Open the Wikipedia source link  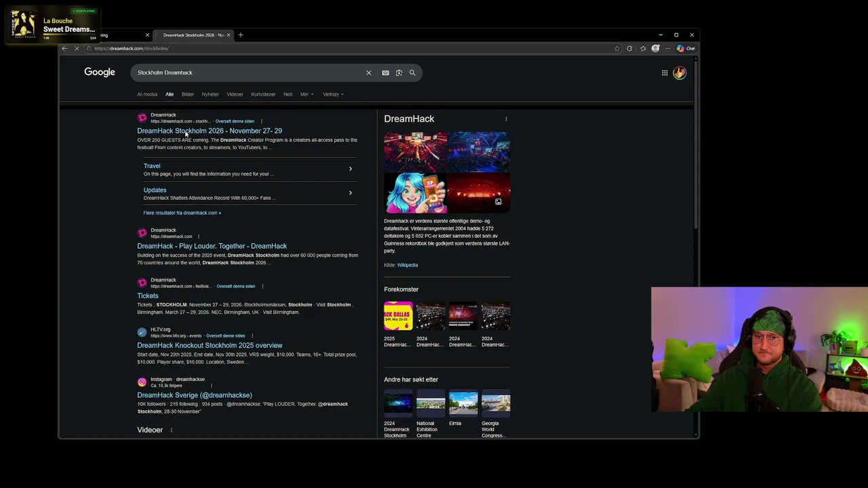(408, 265)
